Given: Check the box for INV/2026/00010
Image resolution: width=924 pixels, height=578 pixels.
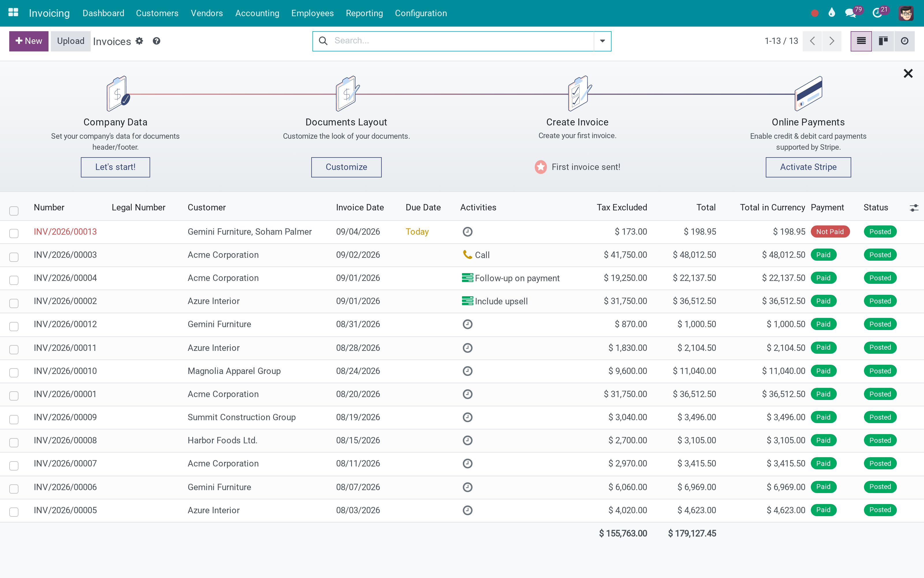Looking at the screenshot, I should point(14,373).
